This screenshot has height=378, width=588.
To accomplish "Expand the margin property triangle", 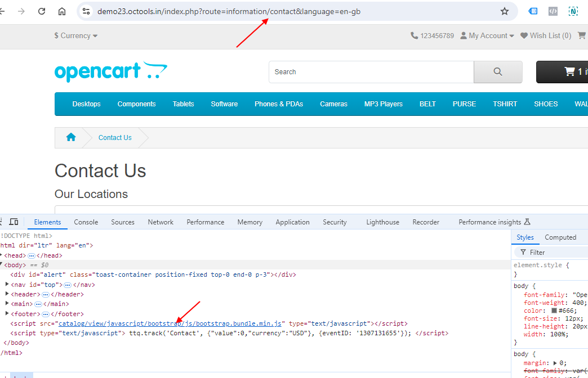I will point(555,363).
